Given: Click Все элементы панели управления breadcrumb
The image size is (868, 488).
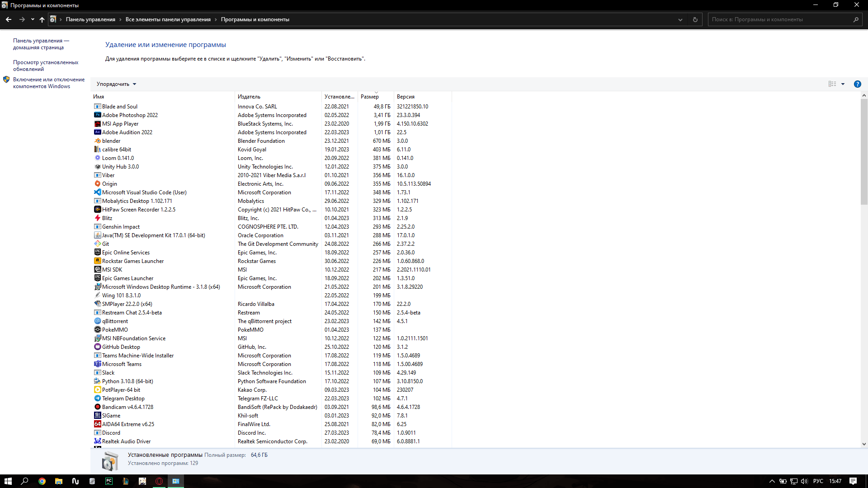Looking at the screenshot, I should coord(168,19).
